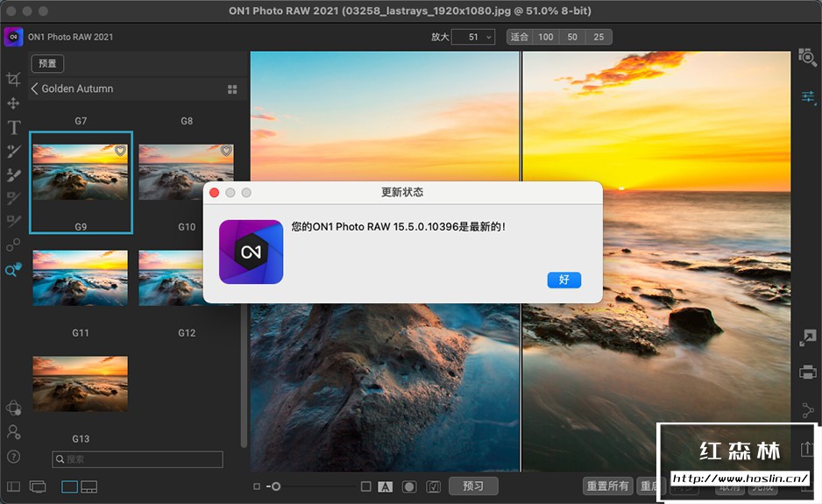The width and height of the screenshot is (822, 504).
Task: Click the 搜索 preset search field
Action: pyautogui.click(x=138, y=459)
